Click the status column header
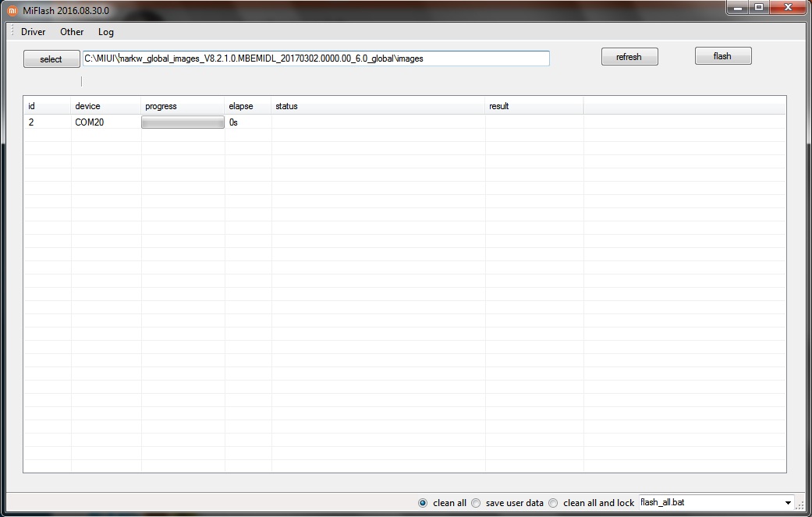 [378, 106]
